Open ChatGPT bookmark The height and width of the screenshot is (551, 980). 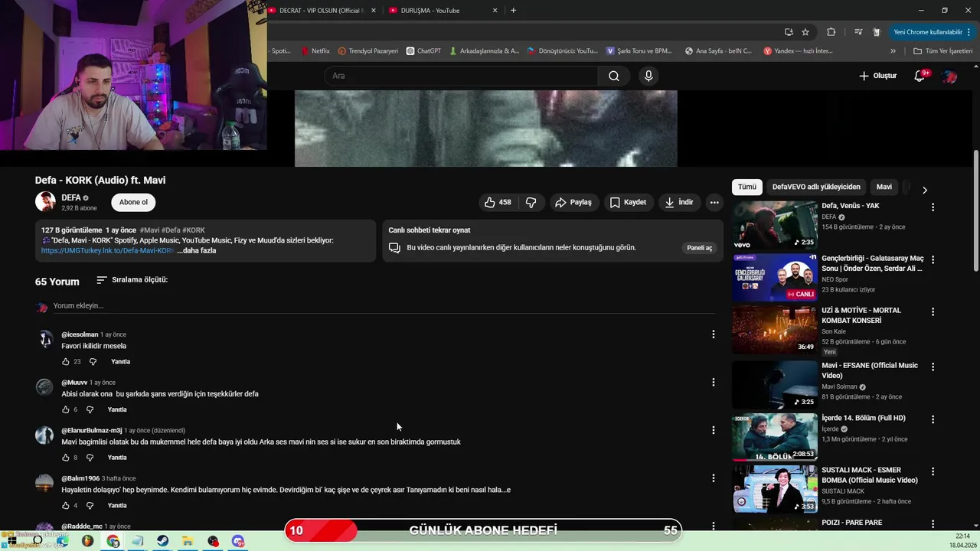point(423,51)
